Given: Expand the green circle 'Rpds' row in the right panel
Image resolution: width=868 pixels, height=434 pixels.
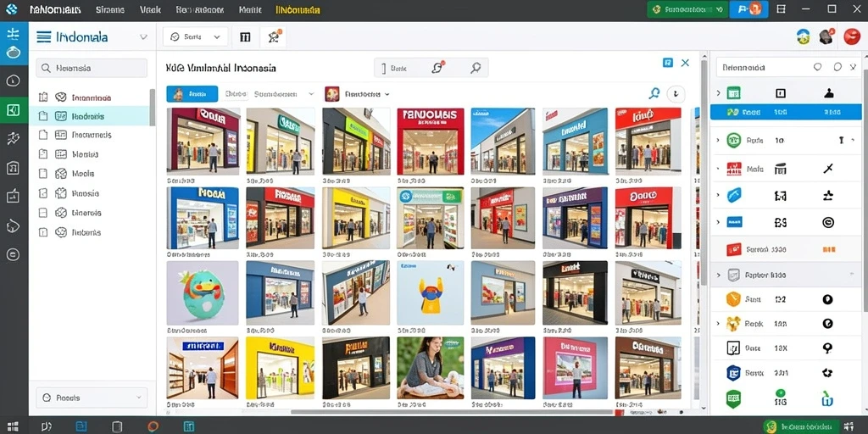Looking at the screenshot, I should coord(719,141).
